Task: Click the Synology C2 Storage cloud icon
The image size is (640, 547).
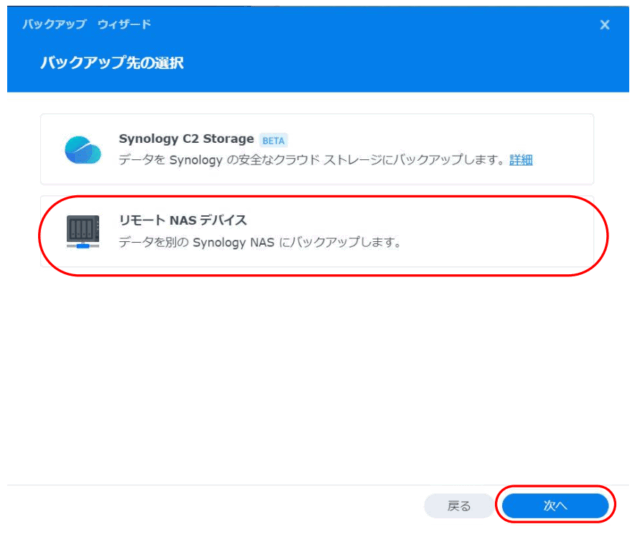Action: point(83,149)
